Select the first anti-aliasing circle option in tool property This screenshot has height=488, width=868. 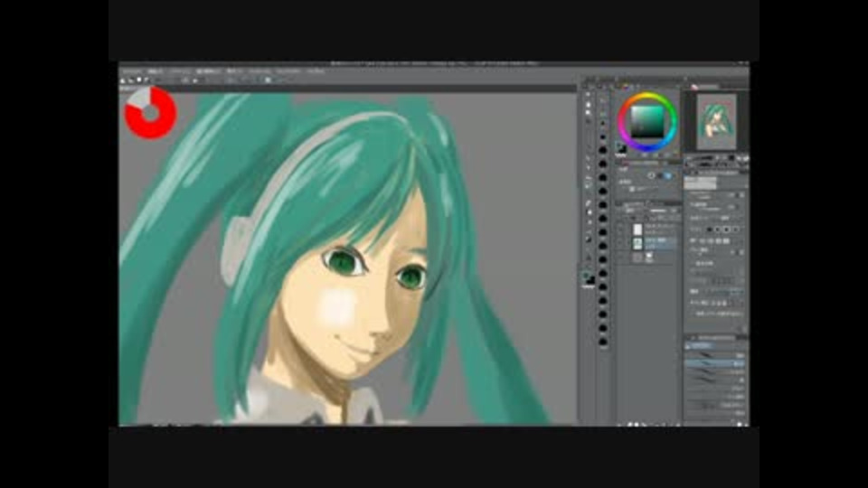click(x=709, y=229)
